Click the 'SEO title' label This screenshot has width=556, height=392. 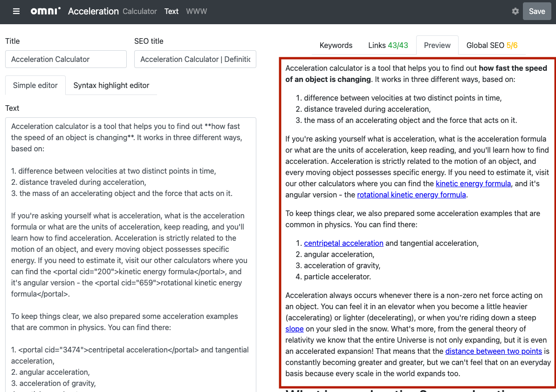[149, 41]
